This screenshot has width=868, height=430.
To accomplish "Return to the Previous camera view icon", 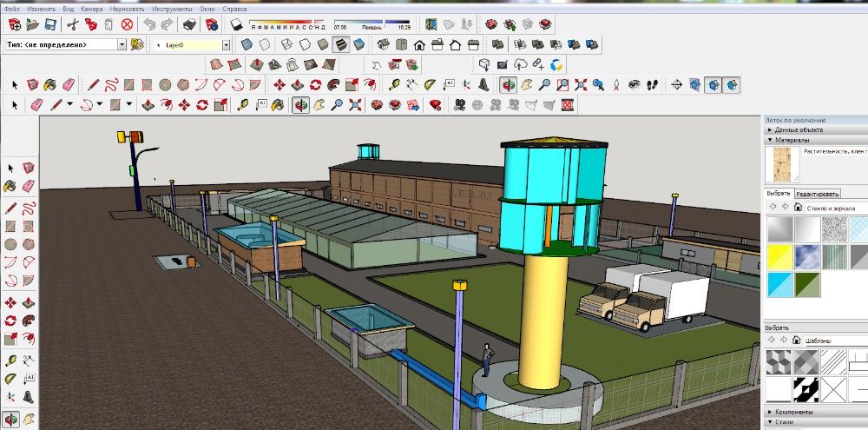I will pos(598,85).
